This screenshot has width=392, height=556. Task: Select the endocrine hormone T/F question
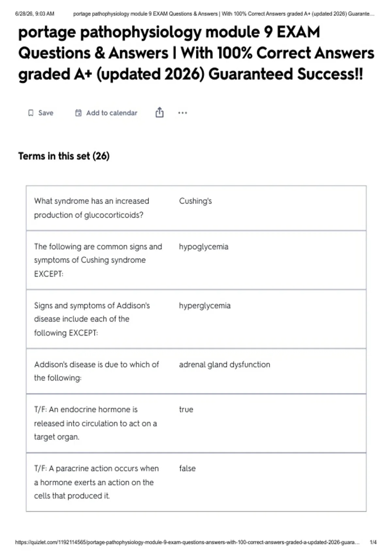(x=95, y=423)
